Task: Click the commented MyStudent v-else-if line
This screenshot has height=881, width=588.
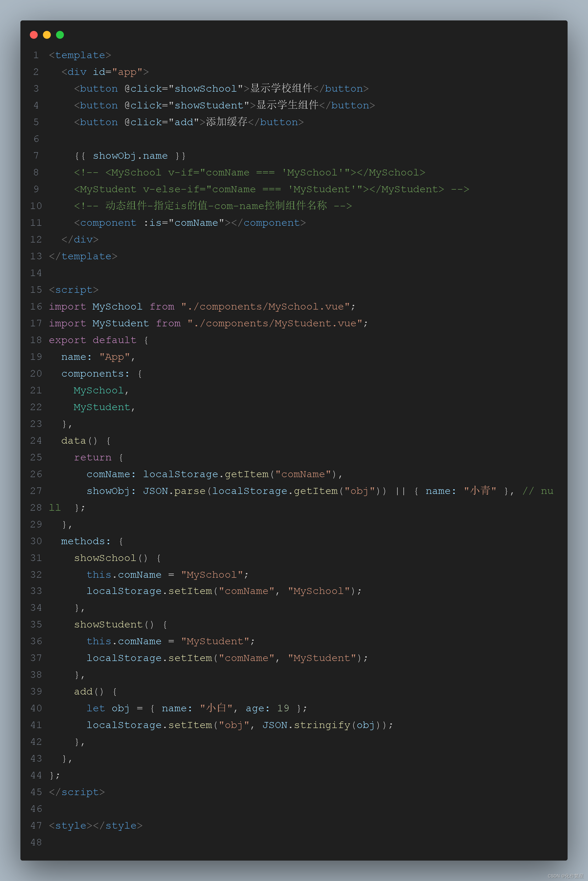Action: click(x=271, y=189)
